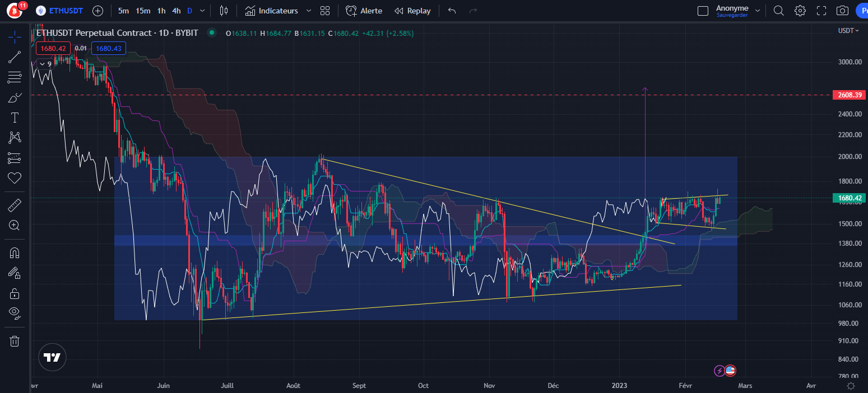Select the trend line drawing tool
Screen dimensions: 868x393
coord(15,57)
